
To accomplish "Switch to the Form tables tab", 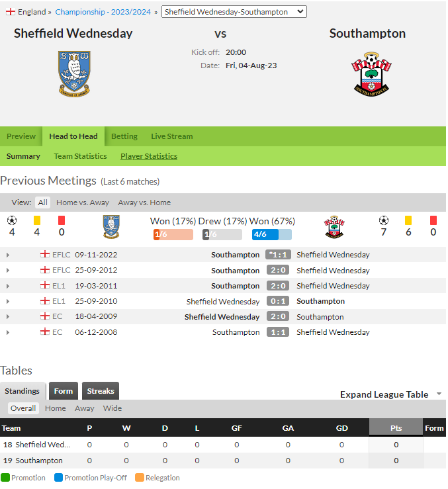I will tap(64, 391).
